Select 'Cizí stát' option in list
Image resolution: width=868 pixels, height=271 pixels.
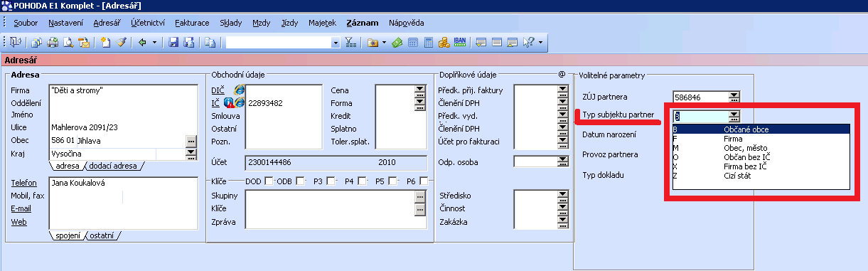pos(761,176)
